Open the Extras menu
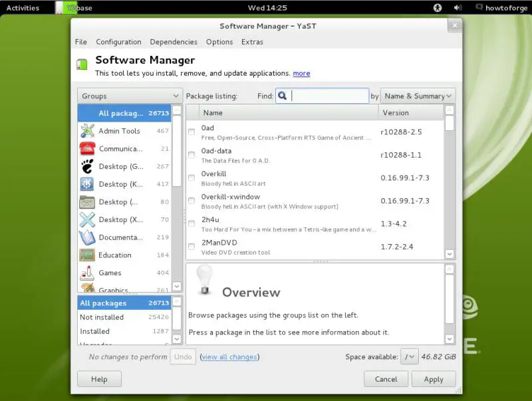The height and width of the screenshot is (401, 532). [252, 42]
